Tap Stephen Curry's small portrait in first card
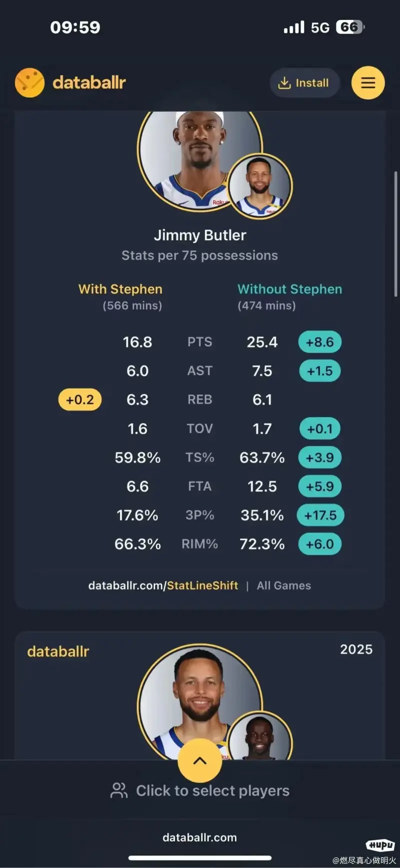Image resolution: width=400 pixels, height=868 pixels. [260, 186]
